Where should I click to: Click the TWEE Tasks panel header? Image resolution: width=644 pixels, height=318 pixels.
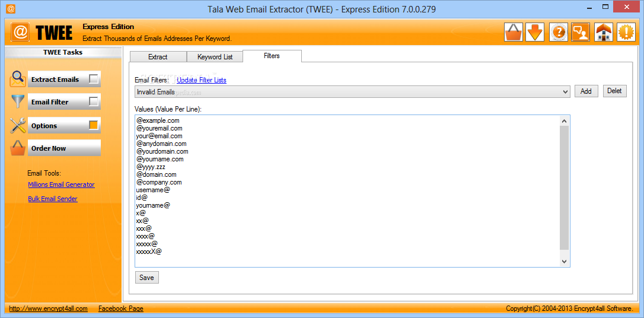pyautogui.click(x=63, y=53)
